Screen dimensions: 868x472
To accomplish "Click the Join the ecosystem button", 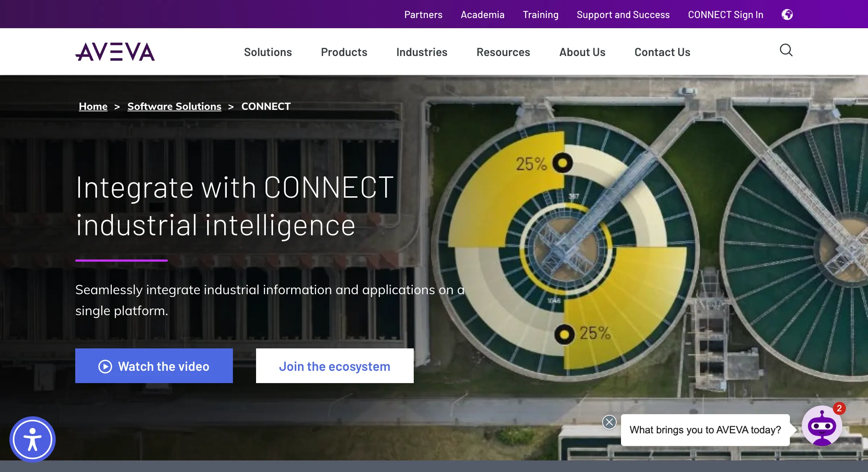I will coord(335,366).
